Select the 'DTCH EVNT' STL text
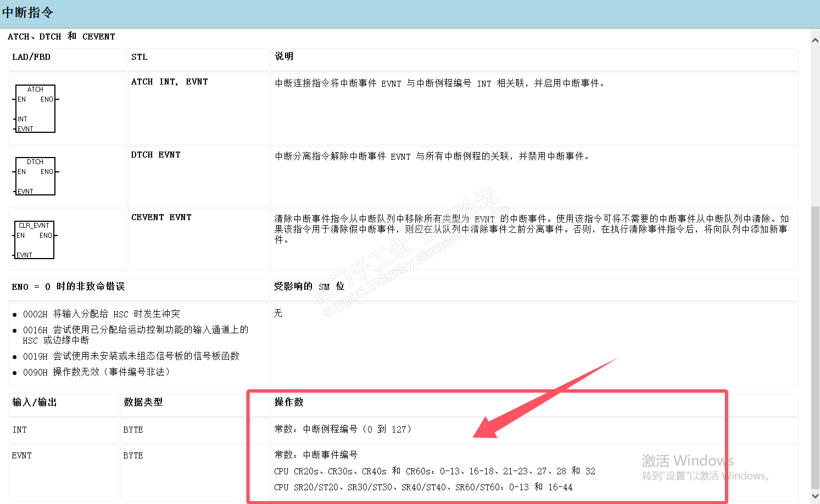 [x=156, y=155]
